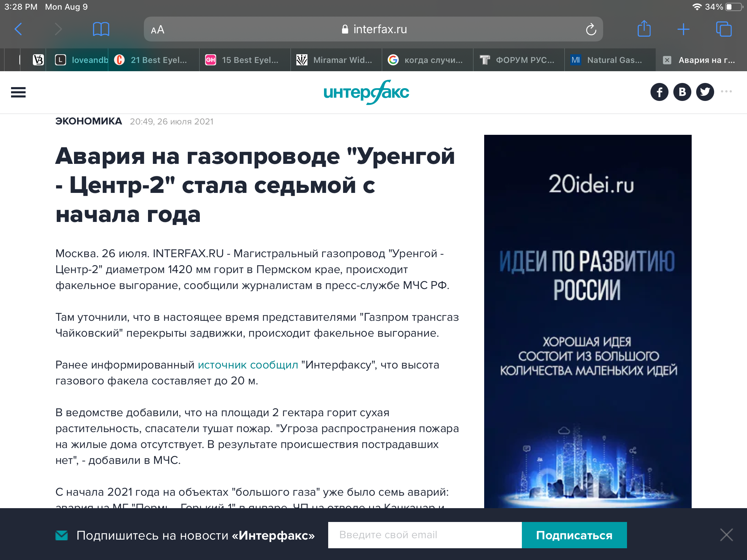Dismiss the newsletter subscription banner
Image resolution: width=747 pixels, height=560 pixels.
[726, 535]
